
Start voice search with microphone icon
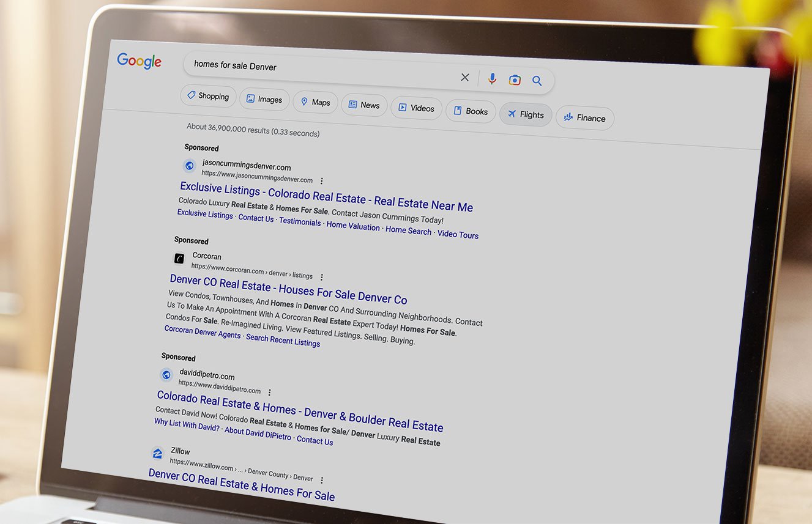tap(492, 78)
